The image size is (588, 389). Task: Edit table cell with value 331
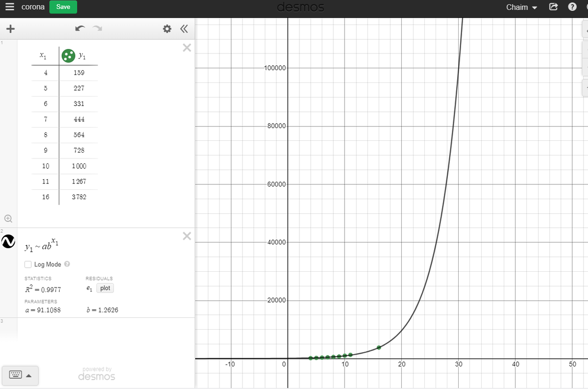78,104
